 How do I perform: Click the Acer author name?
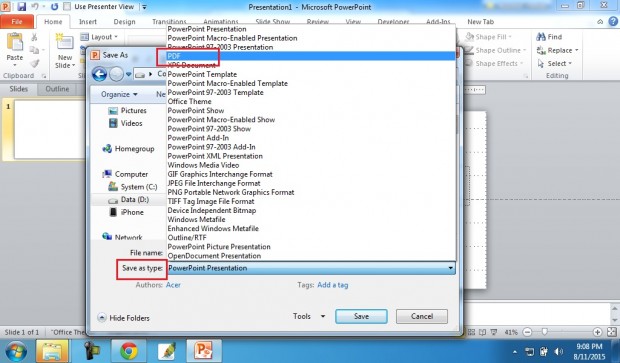tap(173, 285)
